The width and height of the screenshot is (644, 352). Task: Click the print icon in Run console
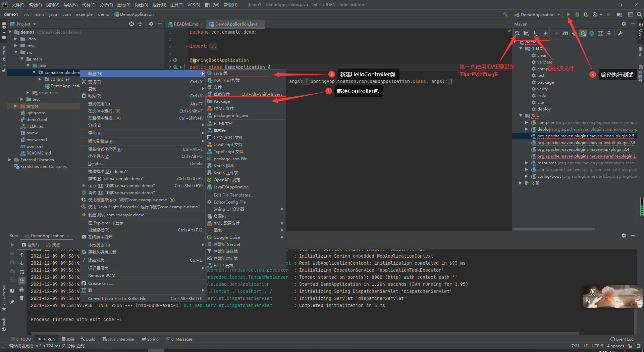pyautogui.click(x=22, y=289)
